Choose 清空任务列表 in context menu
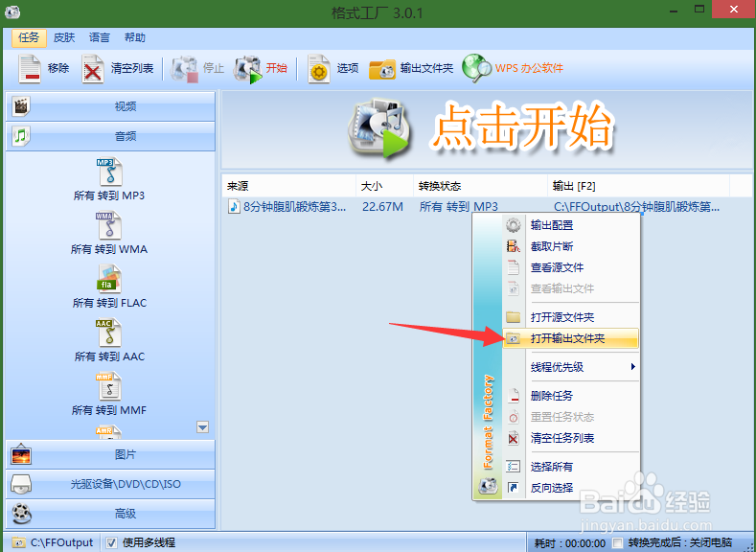The image size is (756, 552). coord(571,438)
